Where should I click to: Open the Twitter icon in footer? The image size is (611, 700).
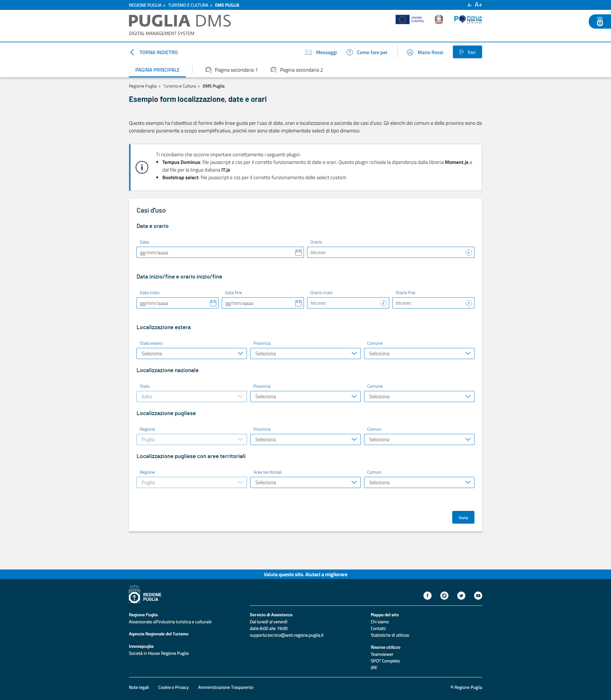point(461,595)
